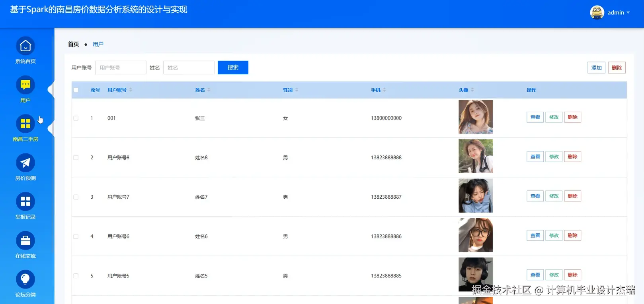The height and width of the screenshot is (304, 644).
Task: Check the 用户账号7 row checkbox
Action: (76, 197)
